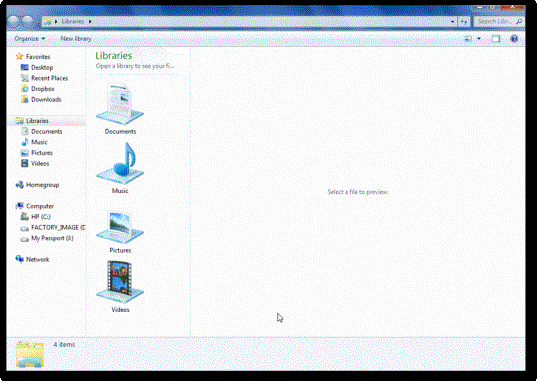Click the Music note icon in navigation tree
Screen dimensions: 537x381
click(x=25, y=142)
